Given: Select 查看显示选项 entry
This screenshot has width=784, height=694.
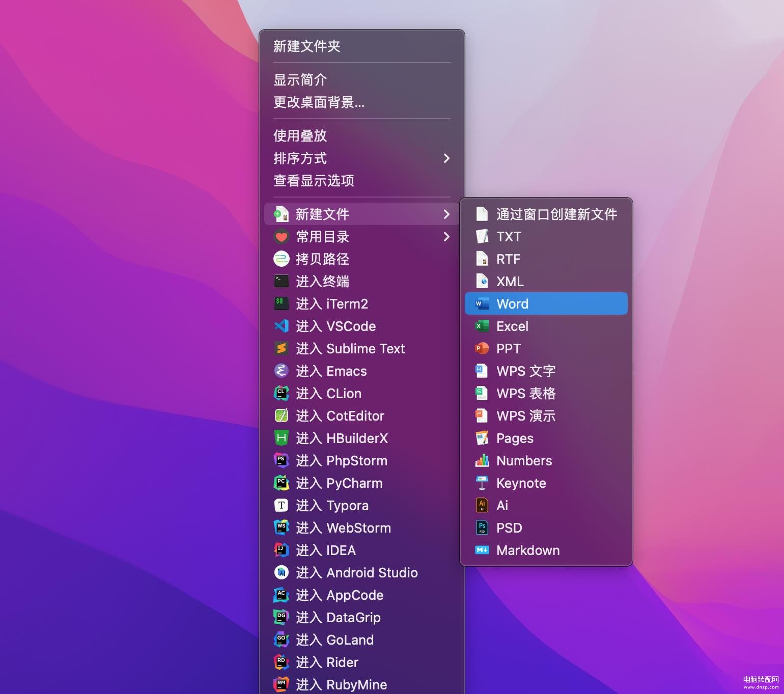Looking at the screenshot, I should point(362,181).
